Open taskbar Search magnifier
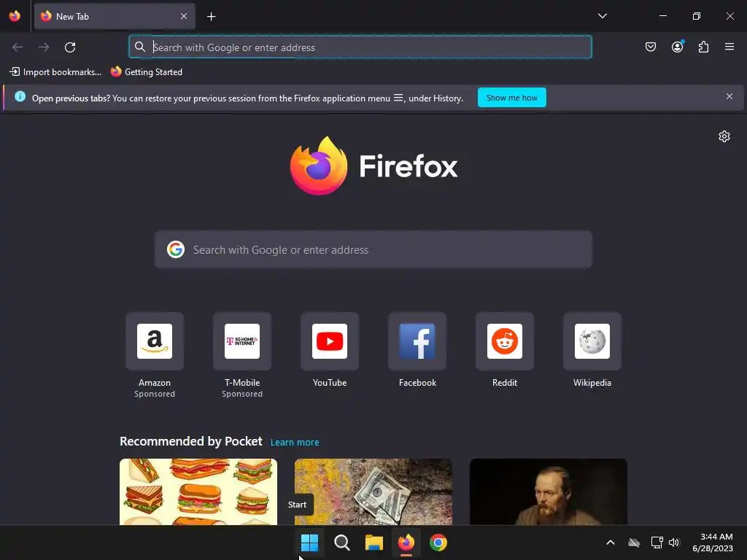Image resolution: width=747 pixels, height=560 pixels. [341, 542]
